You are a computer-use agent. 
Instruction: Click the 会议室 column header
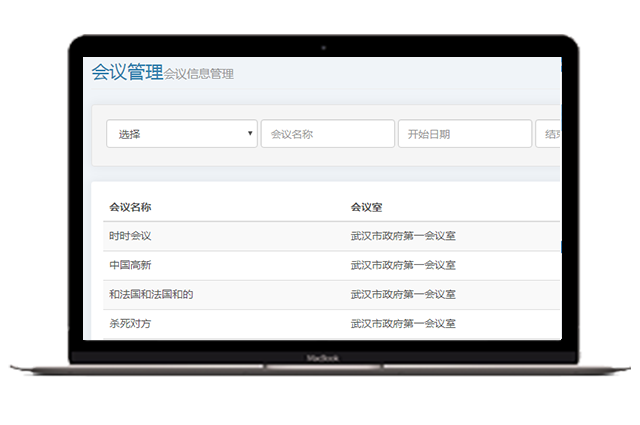coord(366,207)
